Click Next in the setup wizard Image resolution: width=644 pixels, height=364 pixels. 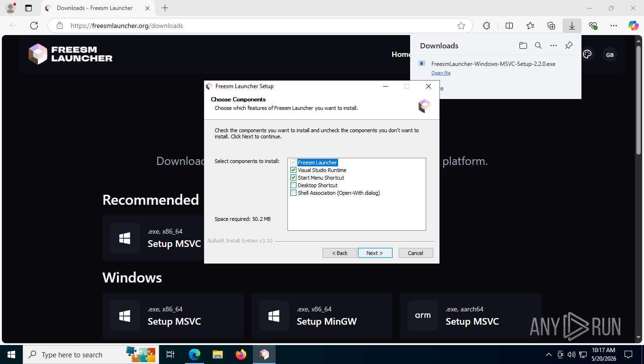tap(375, 253)
